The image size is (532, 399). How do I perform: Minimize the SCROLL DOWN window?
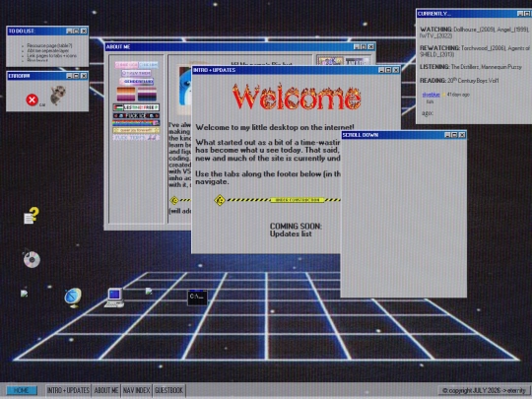pyautogui.click(x=447, y=135)
